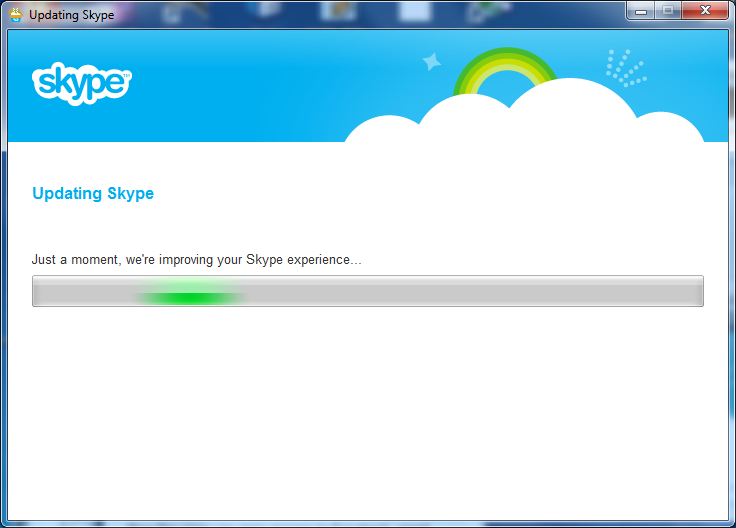Click the blue "Updating Skype" heading
The width and height of the screenshot is (736, 528).
(93, 194)
